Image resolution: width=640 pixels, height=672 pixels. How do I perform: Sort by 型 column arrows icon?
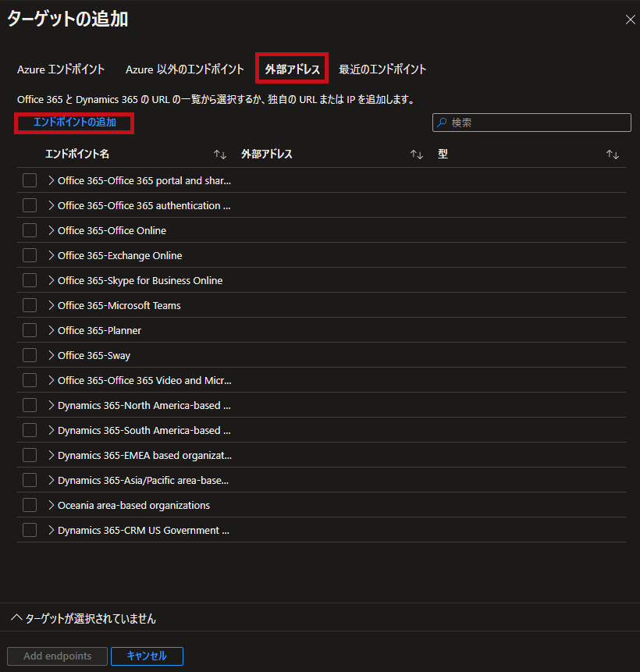[613, 155]
